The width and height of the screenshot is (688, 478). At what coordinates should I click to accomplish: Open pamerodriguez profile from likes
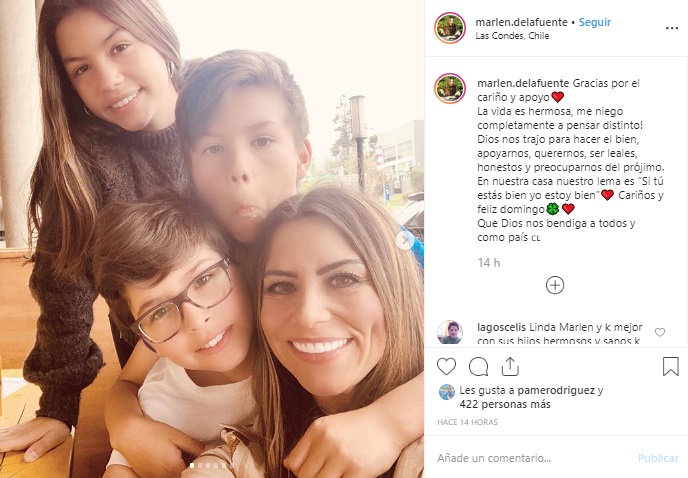tap(556, 390)
